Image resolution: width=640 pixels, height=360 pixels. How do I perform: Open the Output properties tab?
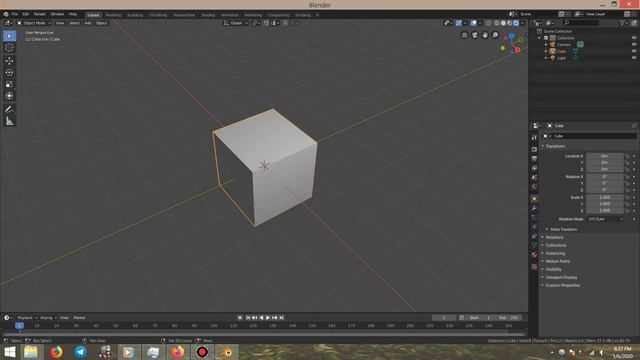tap(534, 159)
